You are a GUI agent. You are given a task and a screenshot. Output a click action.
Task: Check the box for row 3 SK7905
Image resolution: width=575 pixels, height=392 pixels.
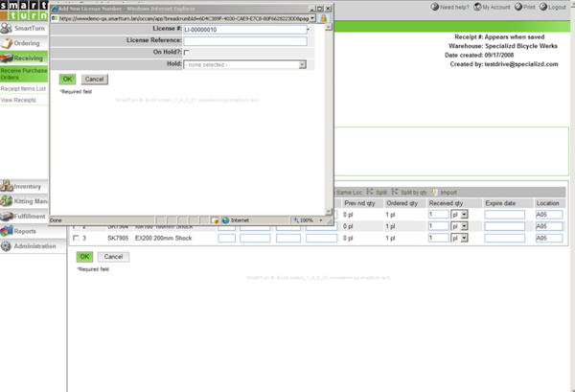point(76,238)
